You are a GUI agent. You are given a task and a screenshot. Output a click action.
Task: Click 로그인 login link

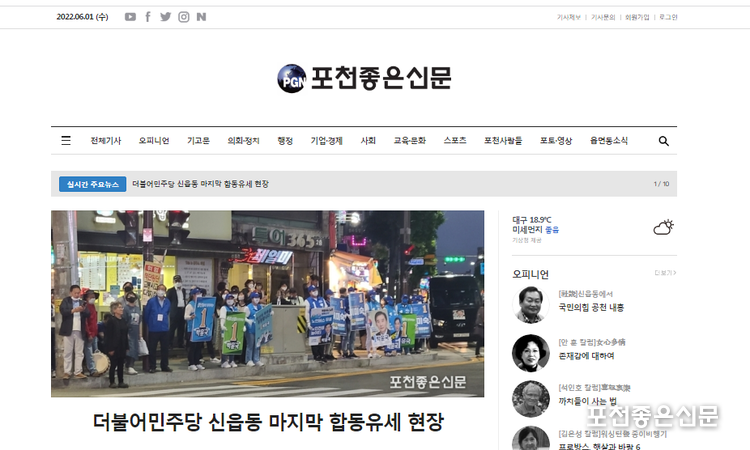coord(668,17)
